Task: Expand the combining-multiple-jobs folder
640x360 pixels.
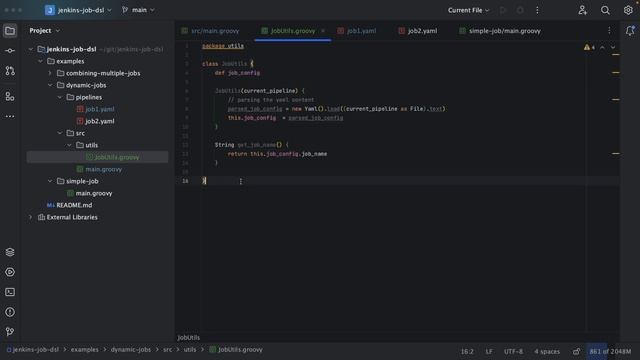Action: pos(50,73)
